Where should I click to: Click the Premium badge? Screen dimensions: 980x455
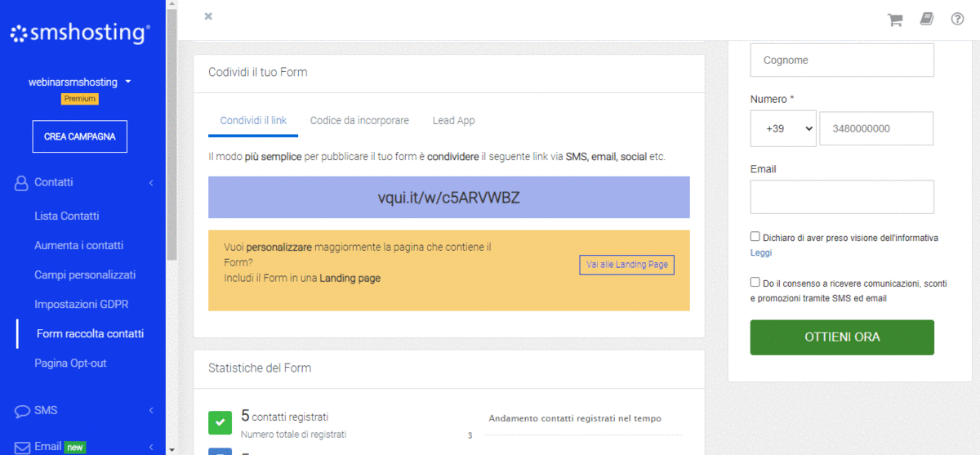pos(80,99)
